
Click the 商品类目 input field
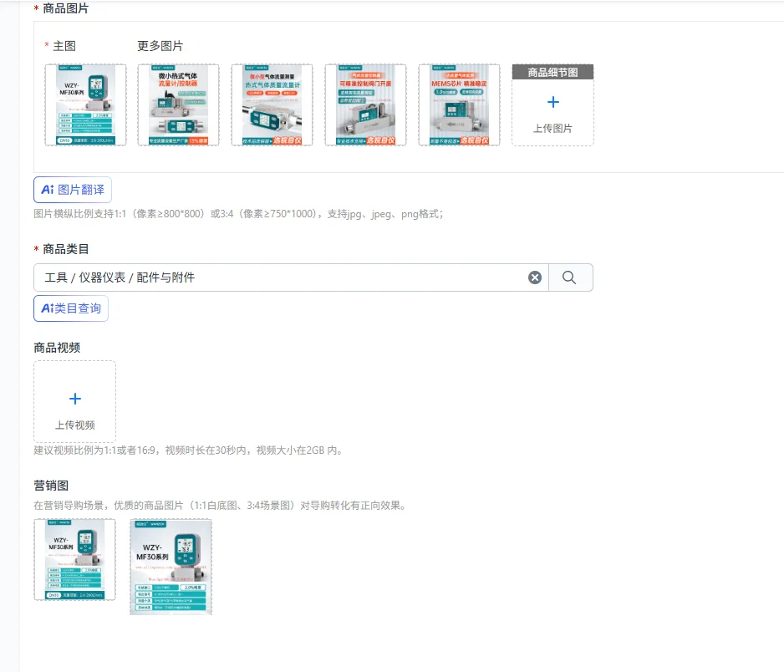[291, 277]
